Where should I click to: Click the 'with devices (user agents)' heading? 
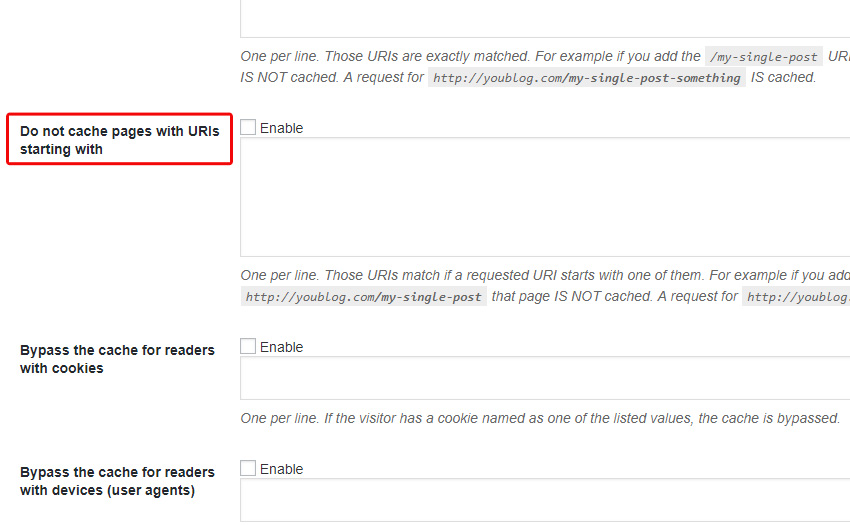pyautogui.click(x=107, y=490)
